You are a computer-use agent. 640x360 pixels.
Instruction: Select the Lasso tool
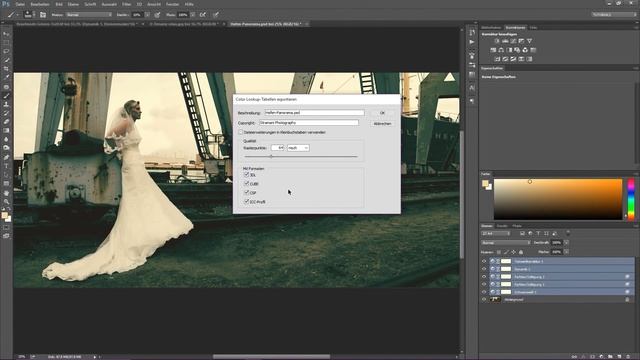click(6, 51)
